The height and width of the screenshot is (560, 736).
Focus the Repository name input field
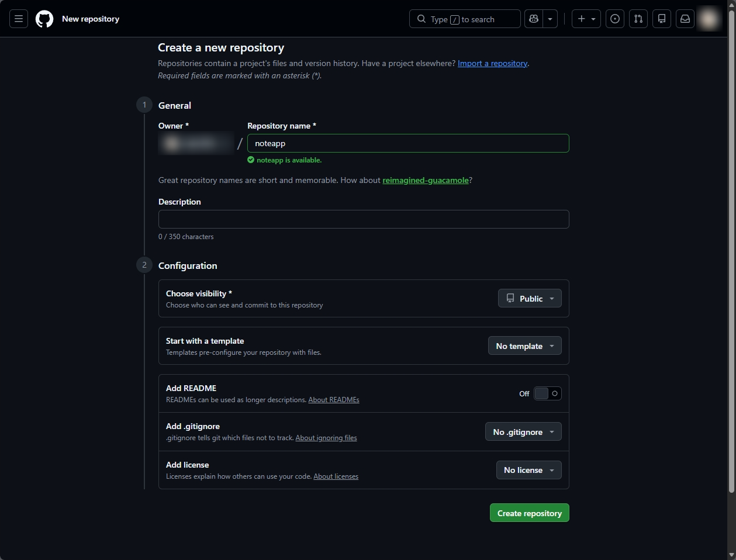407,143
